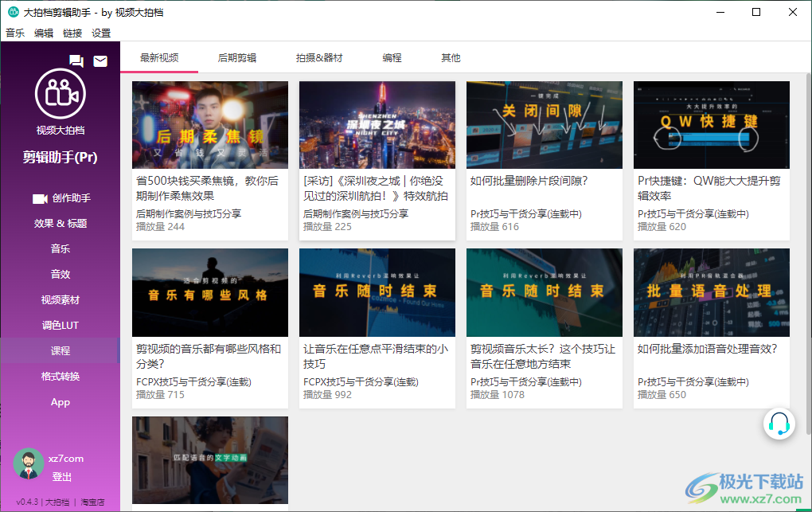
Task: Open 调色LUT section
Action: click(x=60, y=326)
